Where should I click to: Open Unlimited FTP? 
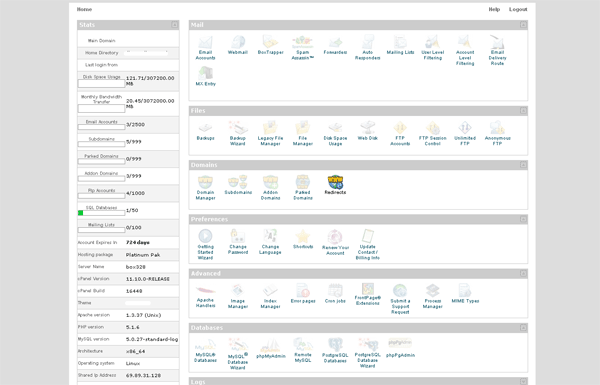[x=465, y=134]
